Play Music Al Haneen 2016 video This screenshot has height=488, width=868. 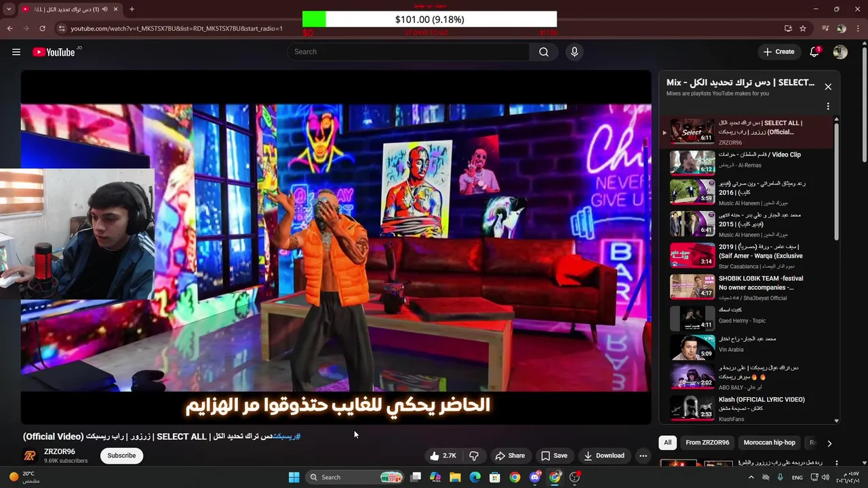[746, 192]
